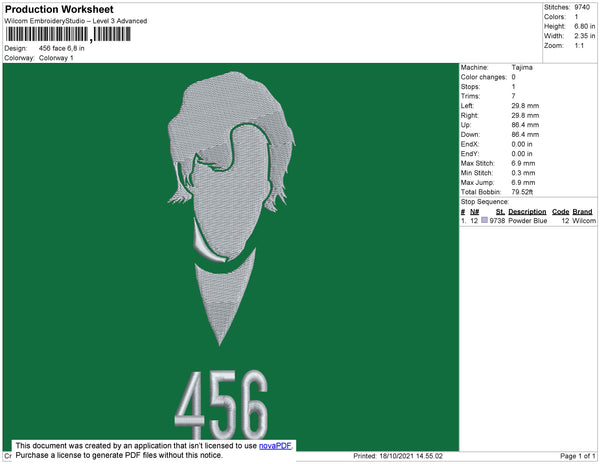Click the Description column header
600x464 pixels.
[527, 212]
